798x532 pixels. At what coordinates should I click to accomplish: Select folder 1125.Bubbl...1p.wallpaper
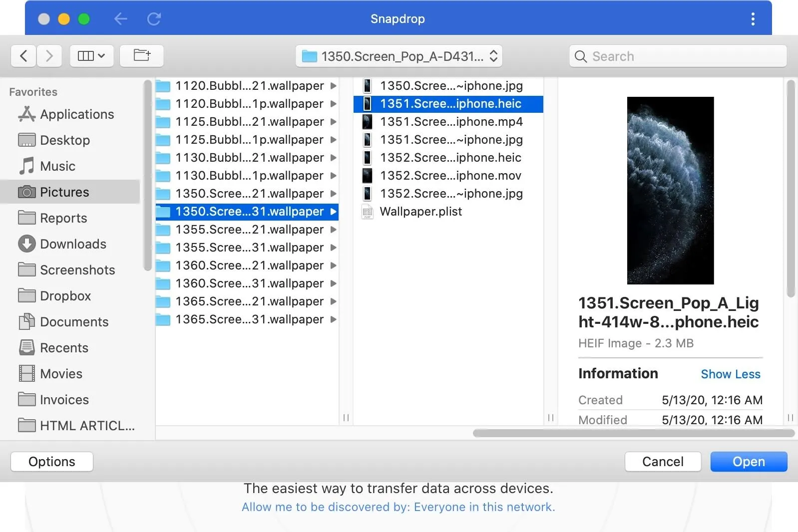click(x=247, y=140)
